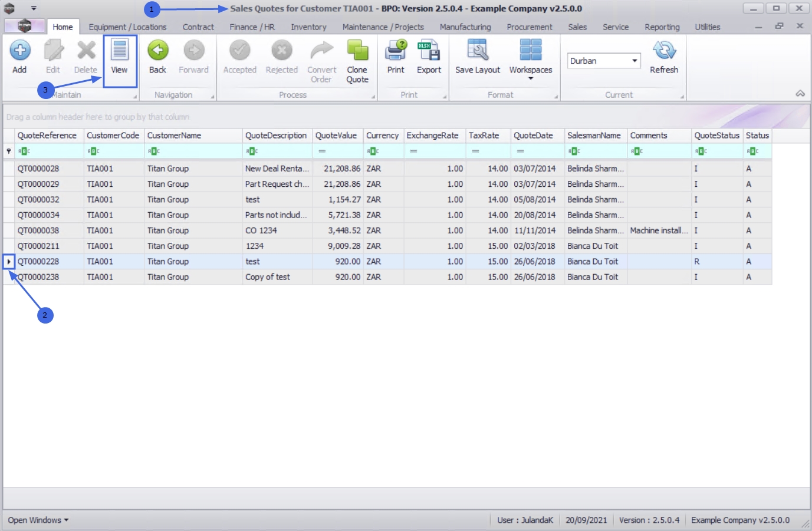Mark quote as Accepted

pos(239,51)
